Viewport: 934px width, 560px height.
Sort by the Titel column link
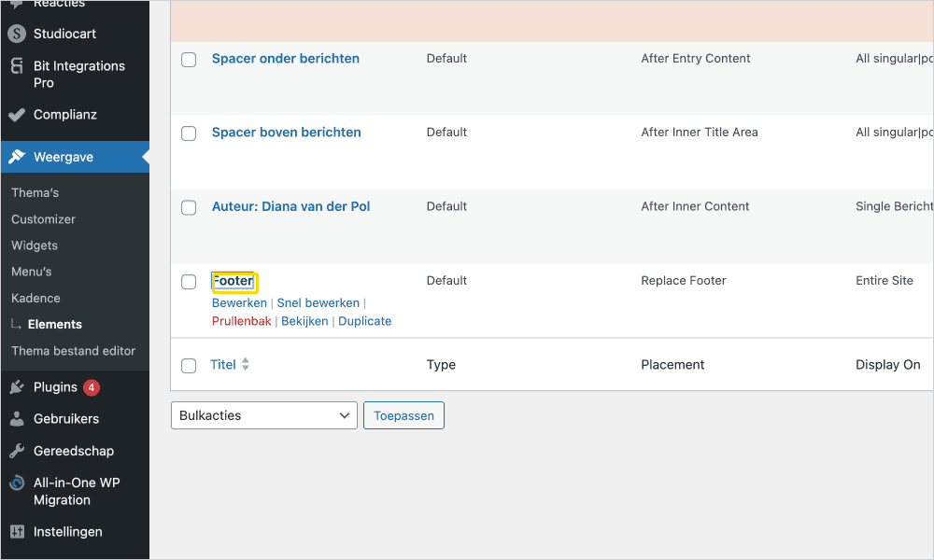pyautogui.click(x=223, y=365)
